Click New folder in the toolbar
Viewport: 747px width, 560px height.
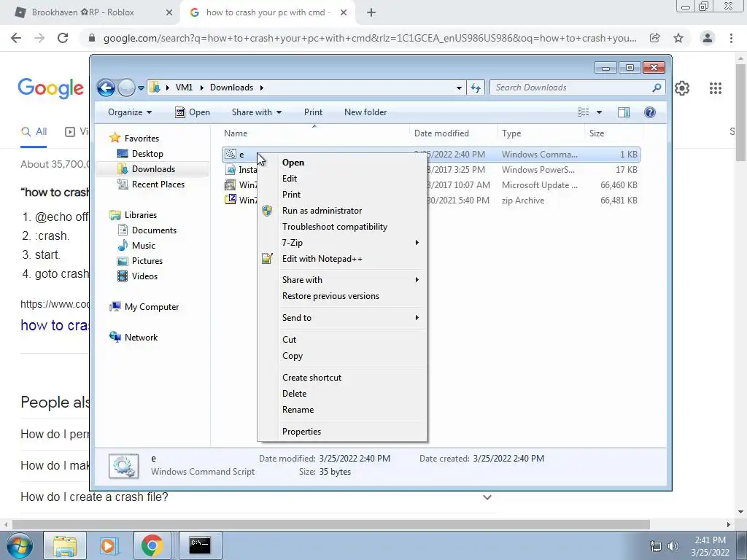coord(365,112)
